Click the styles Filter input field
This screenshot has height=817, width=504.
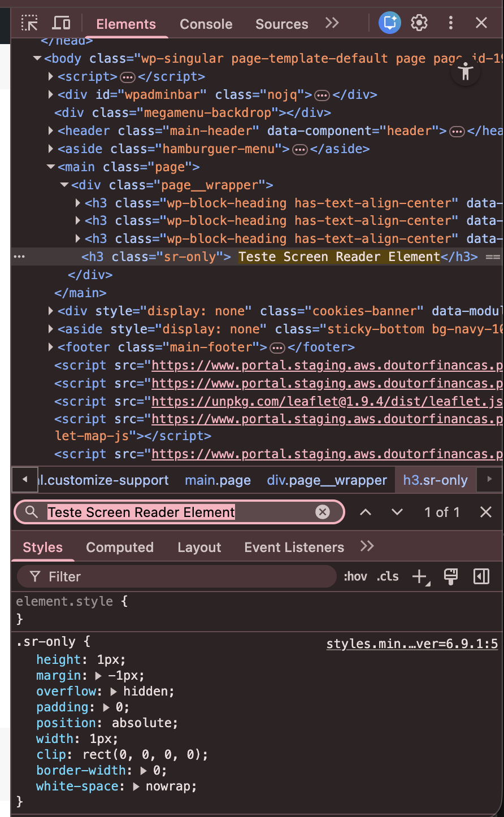point(186,576)
